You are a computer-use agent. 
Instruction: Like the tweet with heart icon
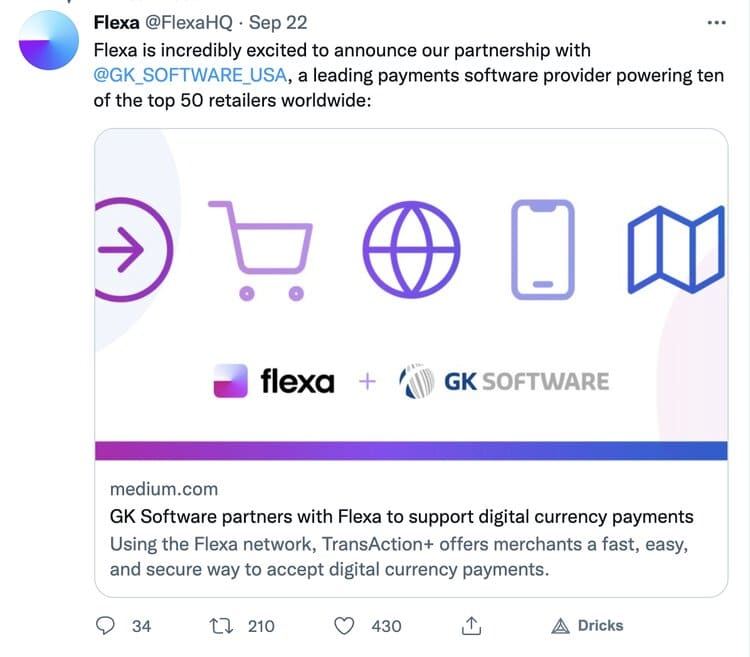[x=344, y=626]
